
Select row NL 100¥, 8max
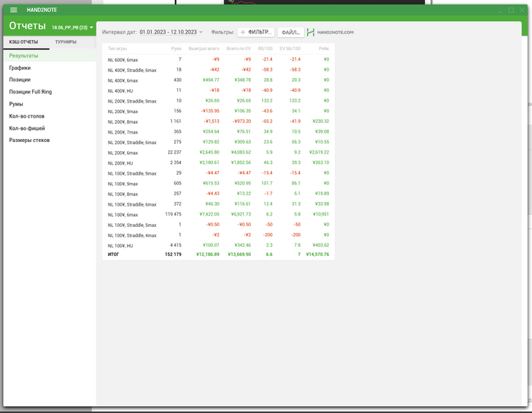click(218, 194)
